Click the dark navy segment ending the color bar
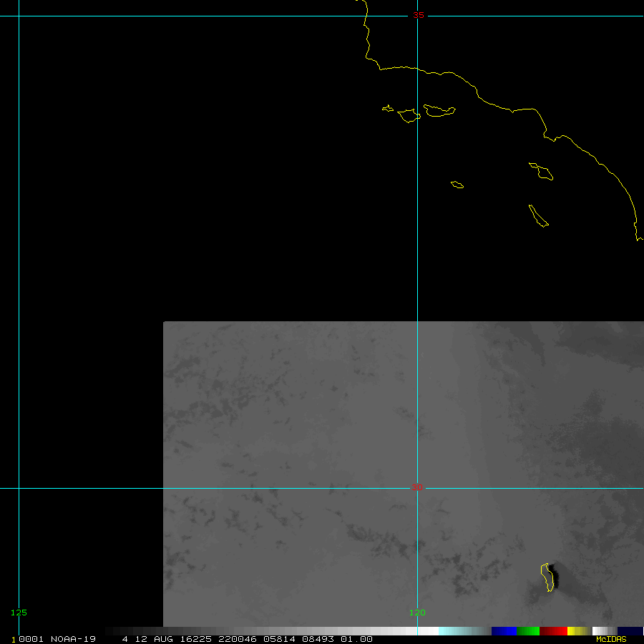This screenshot has height=644, width=644. 630,631
